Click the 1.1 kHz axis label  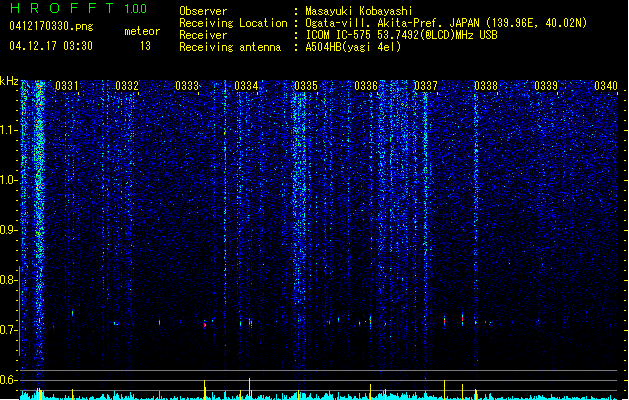pos(8,130)
